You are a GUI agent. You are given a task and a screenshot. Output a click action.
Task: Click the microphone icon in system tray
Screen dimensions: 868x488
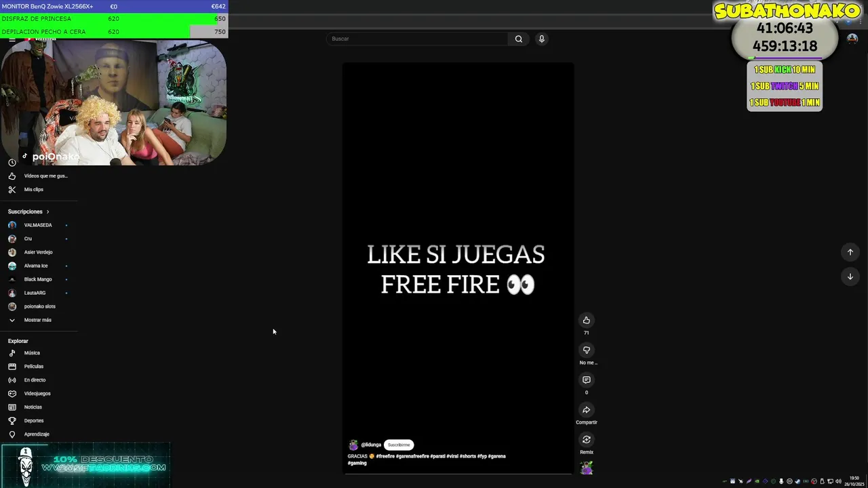pos(781,481)
